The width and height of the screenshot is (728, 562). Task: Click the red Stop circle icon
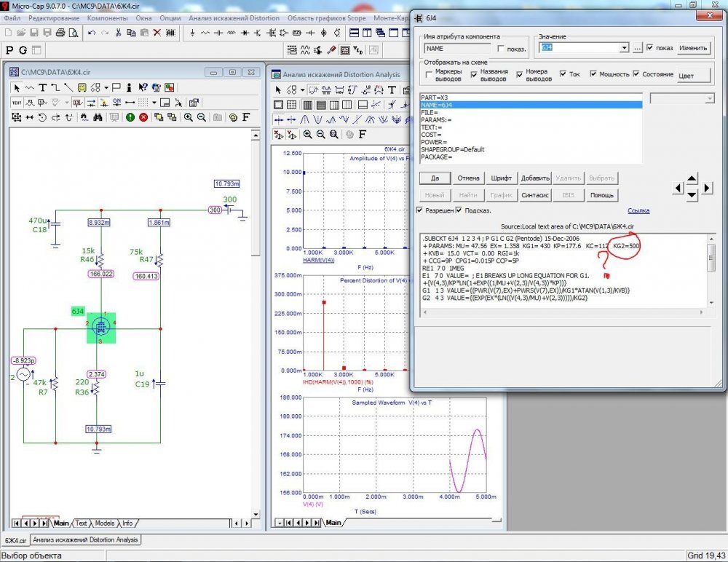[143, 117]
